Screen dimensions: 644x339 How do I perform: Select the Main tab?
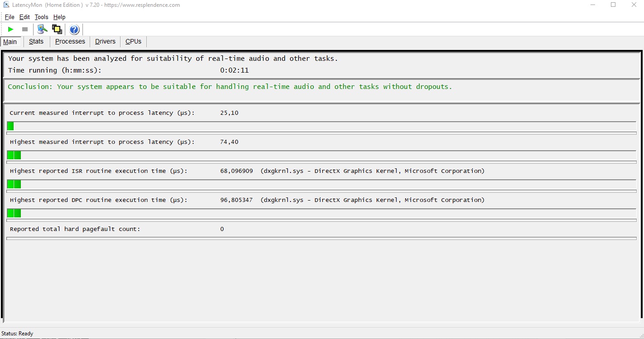coord(10,42)
